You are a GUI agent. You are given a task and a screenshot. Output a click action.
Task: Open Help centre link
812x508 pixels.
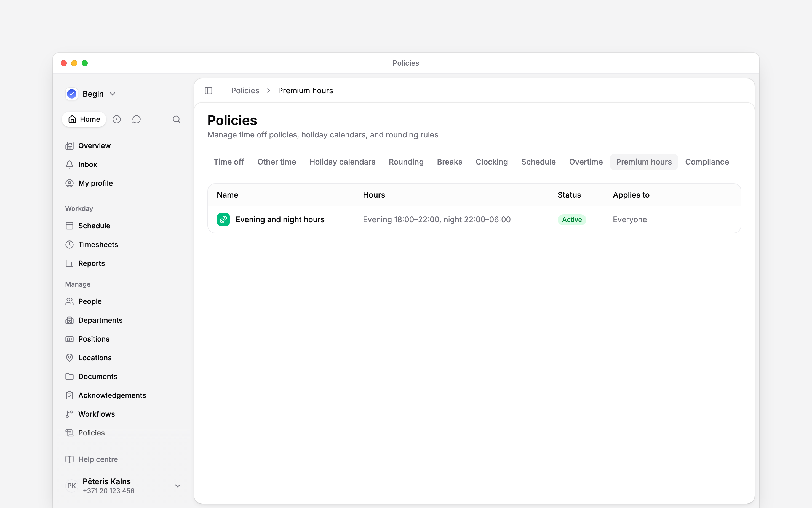point(92,459)
